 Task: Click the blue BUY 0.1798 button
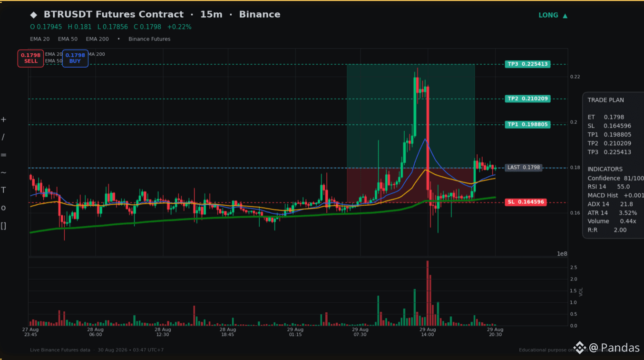coord(75,58)
